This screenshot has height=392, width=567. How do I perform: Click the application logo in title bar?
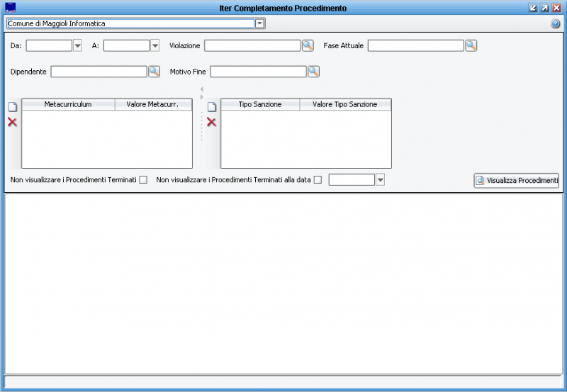[10, 8]
